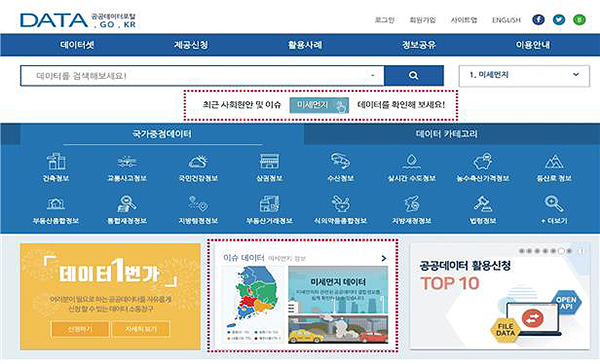Open the 공공데이터 활용신청 TOP 10 banner
600x364 pixels.
tap(500, 297)
